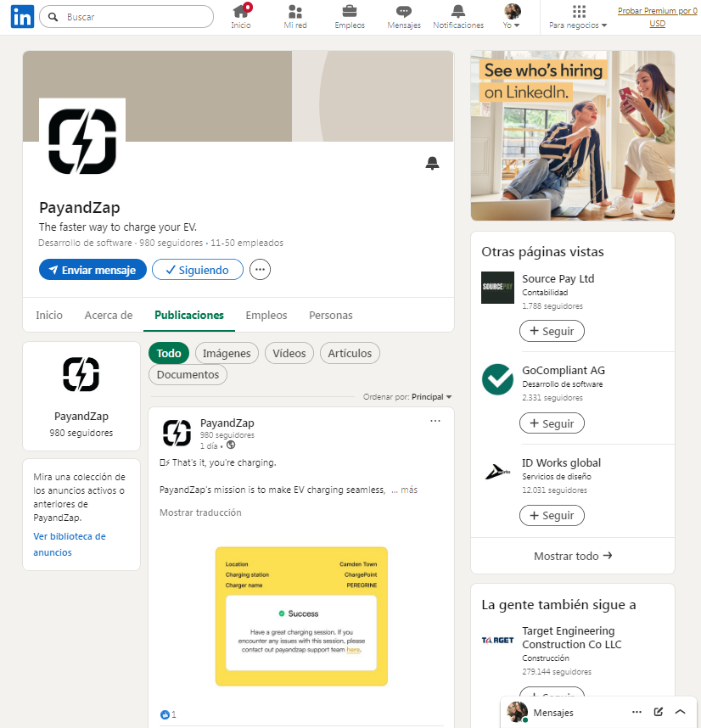701x728 pixels.
Task: Select the Todo filter chip
Action: tap(169, 353)
